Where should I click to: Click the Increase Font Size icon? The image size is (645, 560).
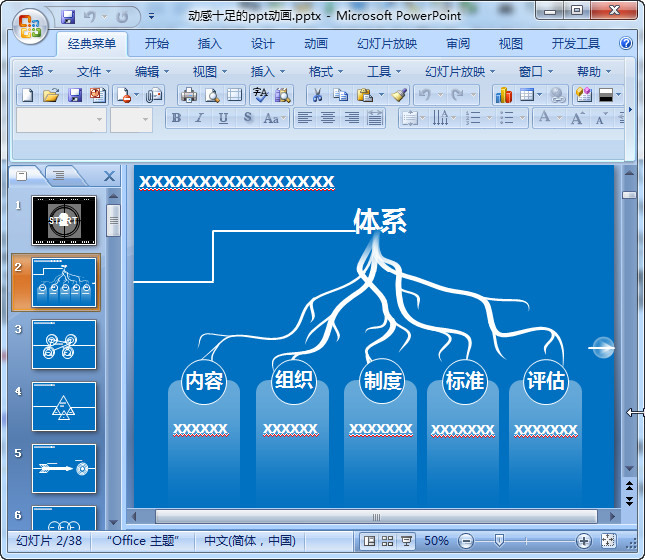click(x=577, y=119)
